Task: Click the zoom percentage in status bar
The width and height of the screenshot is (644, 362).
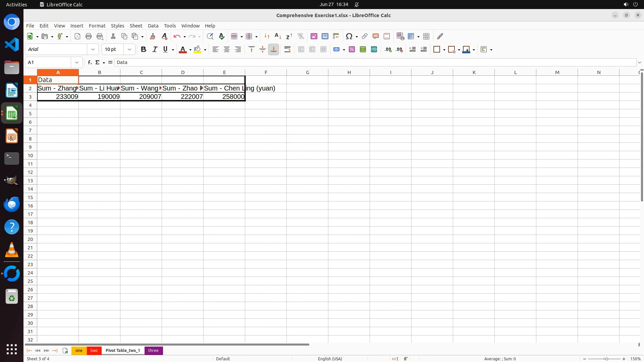Action: pos(635,359)
